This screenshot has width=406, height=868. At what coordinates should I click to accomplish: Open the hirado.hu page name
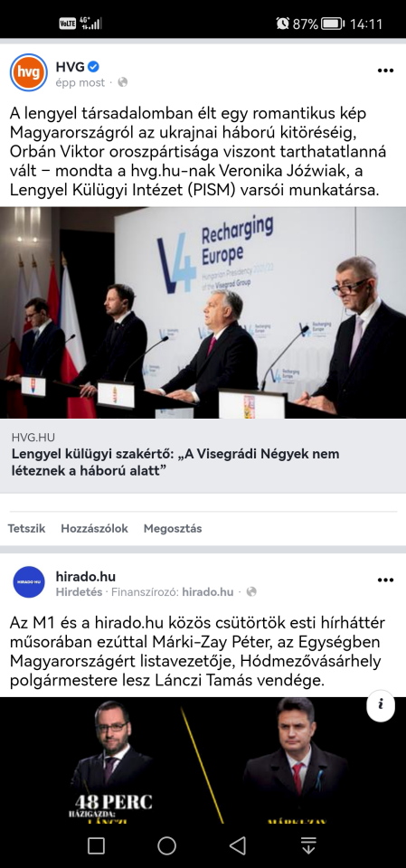tap(86, 577)
